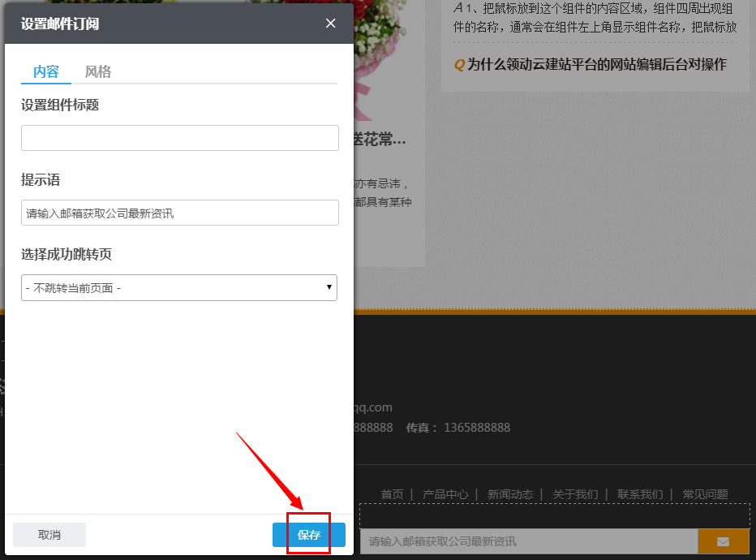
Task: Click the X to close 设置邮件订阅 dialog
Action: [x=330, y=24]
